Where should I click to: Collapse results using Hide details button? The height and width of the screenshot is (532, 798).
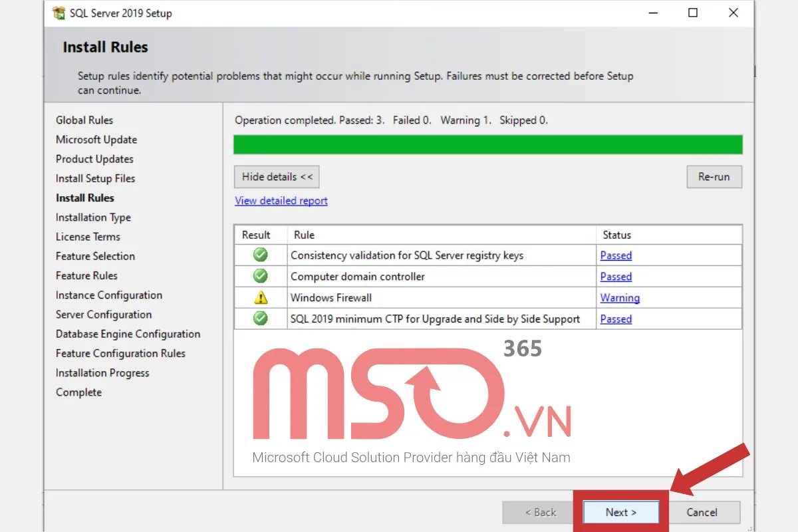(x=276, y=176)
